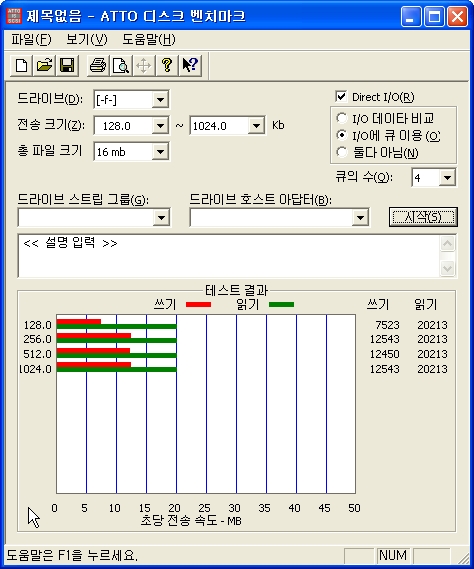This screenshot has height=569, width=474.
Task: Open the 보기(V) menu
Action: coord(87,40)
